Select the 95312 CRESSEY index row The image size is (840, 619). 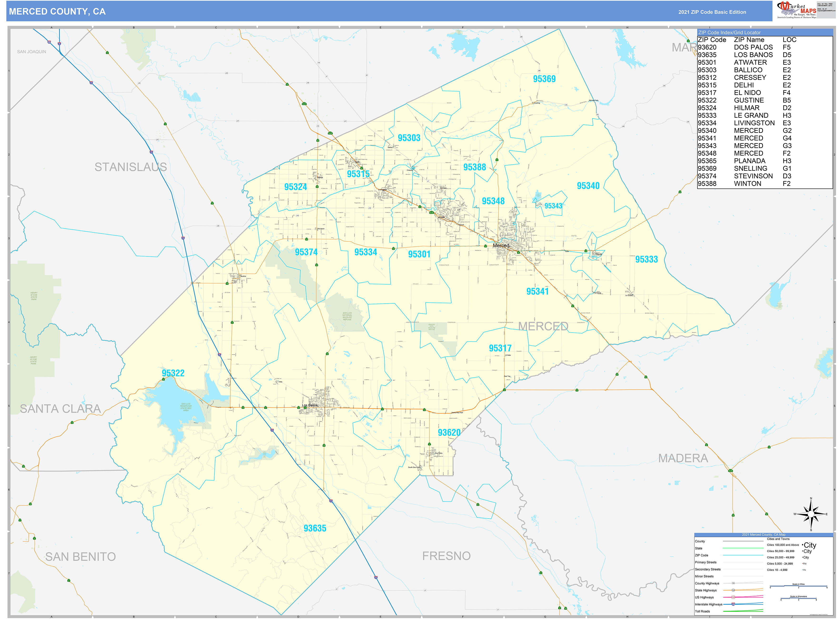(x=745, y=78)
